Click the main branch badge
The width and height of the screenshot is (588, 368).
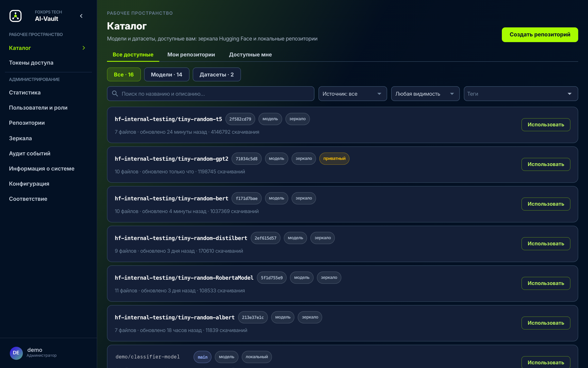(x=202, y=357)
